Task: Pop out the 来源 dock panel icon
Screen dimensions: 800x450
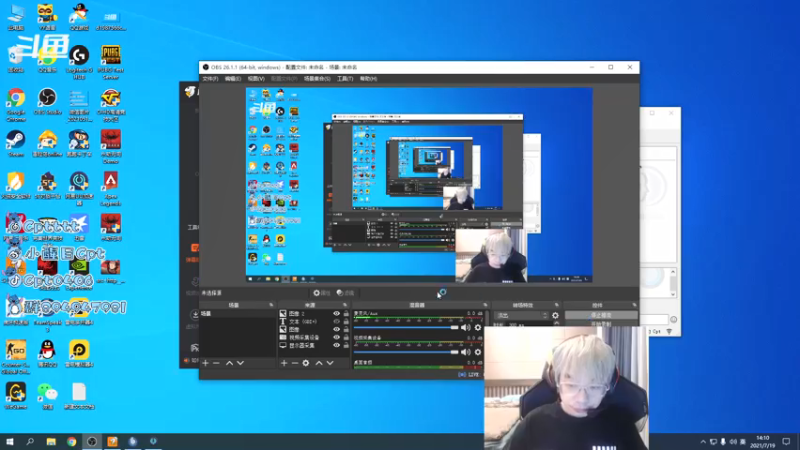Action: coord(345,305)
